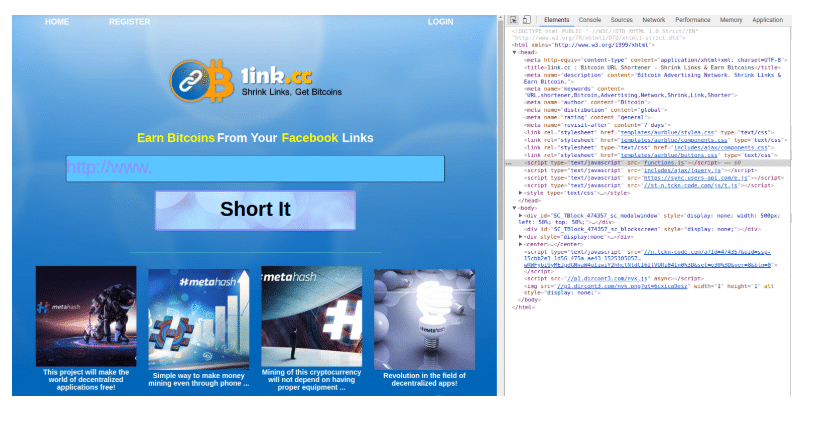Expand the div style=display:none node
Screen dimensions: 815x422
521,237
